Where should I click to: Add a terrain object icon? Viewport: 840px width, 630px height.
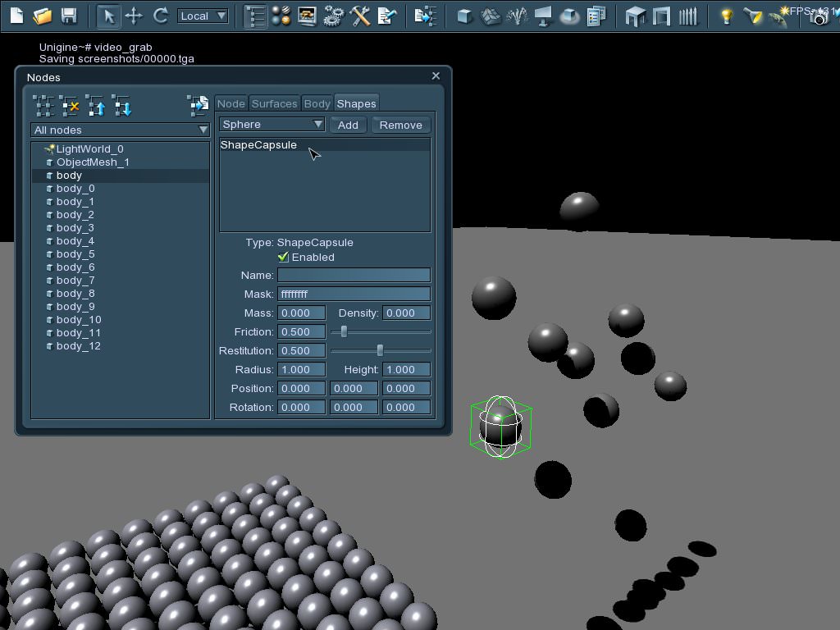pos(491,16)
